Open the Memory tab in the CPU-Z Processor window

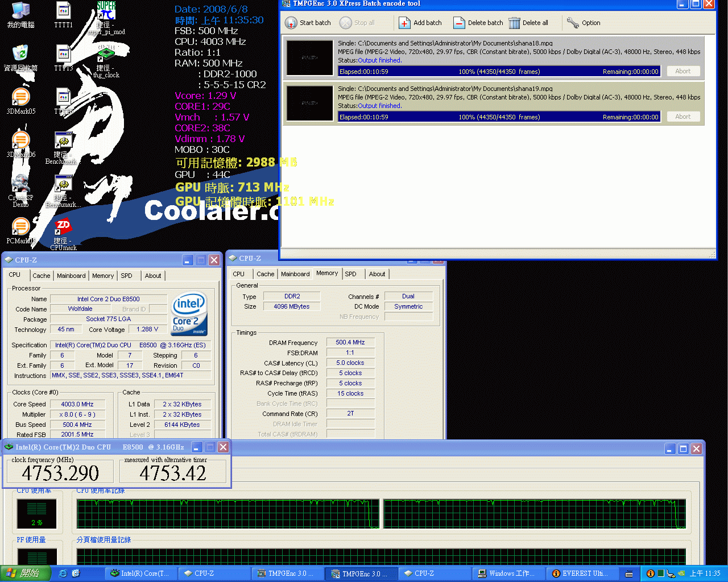click(x=103, y=276)
